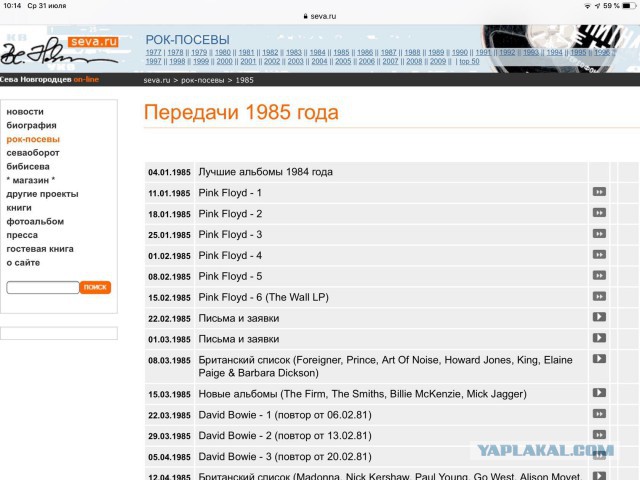Play Письма и заявки from 01.03.1985
This screenshot has height=480, width=640.
tap(599, 338)
